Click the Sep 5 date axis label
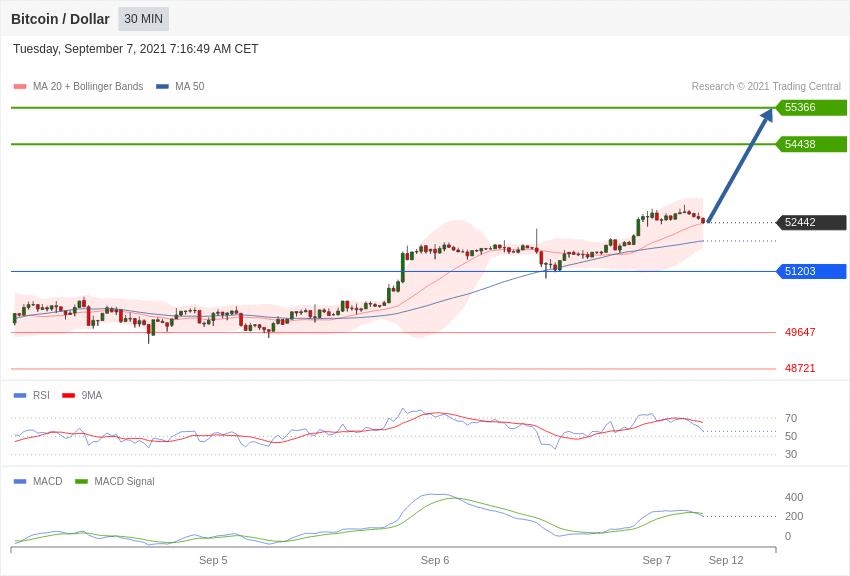Screen dimensions: 850x576 [x=213, y=560]
